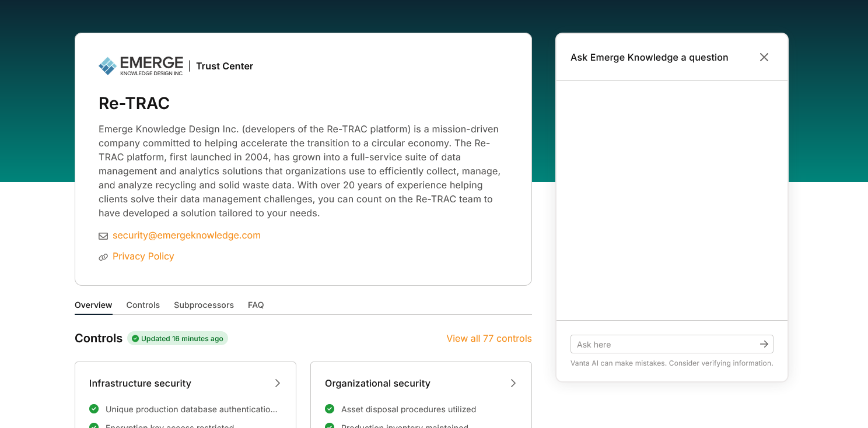Switch to the Overview tab
This screenshot has width=868, height=428.
tap(93, 305)
